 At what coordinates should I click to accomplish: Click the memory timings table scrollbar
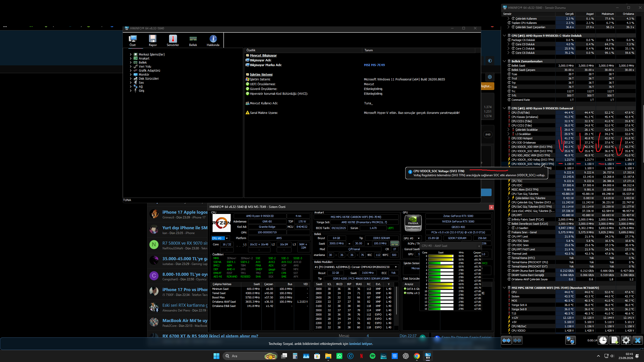pyautogui.click(x=397, y=301)
